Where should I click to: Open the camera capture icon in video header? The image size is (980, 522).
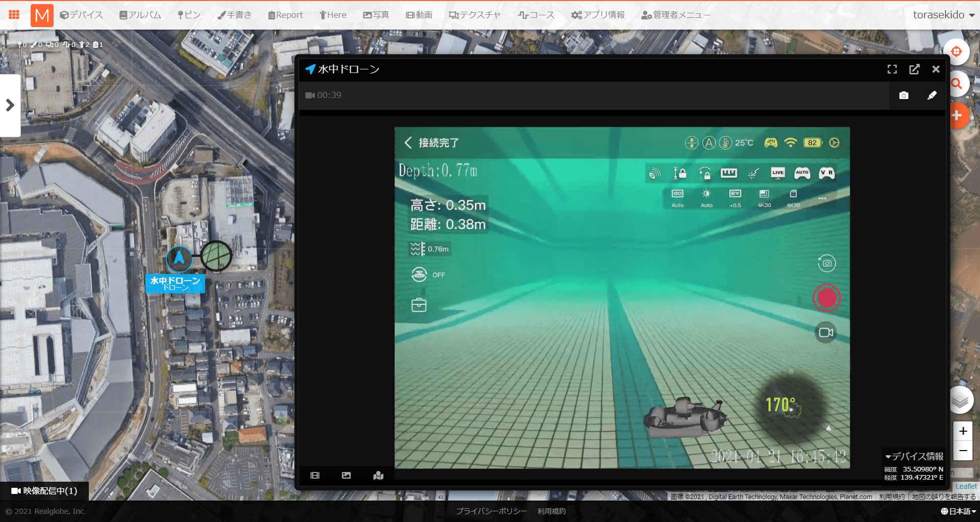(903, 95)
